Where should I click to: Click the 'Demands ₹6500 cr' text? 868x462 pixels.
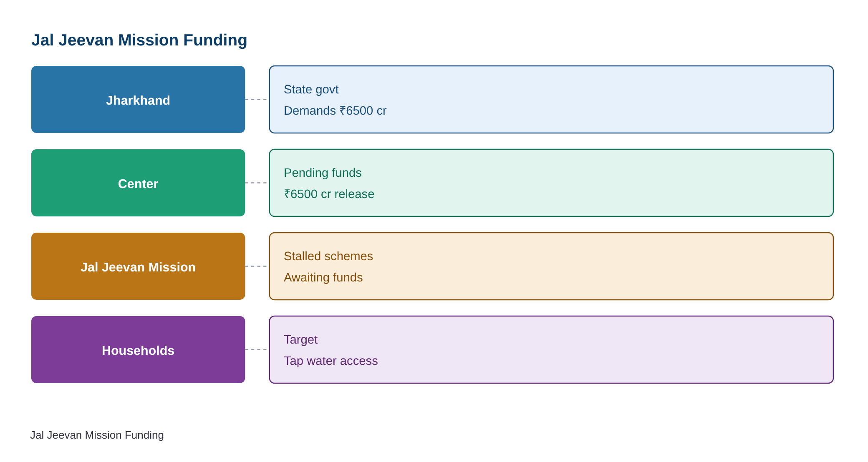click(335, 110)
